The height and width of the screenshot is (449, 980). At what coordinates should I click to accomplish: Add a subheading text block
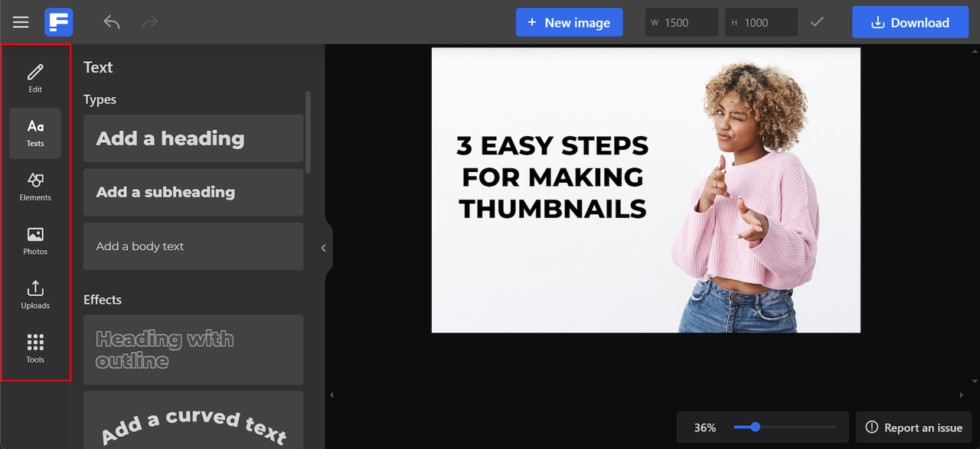click(193, 192)
